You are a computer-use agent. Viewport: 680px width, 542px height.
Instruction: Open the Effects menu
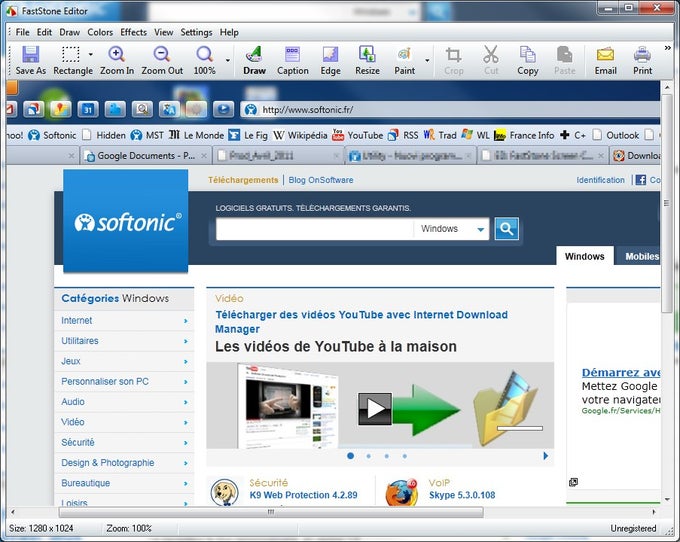coord(134,32)
